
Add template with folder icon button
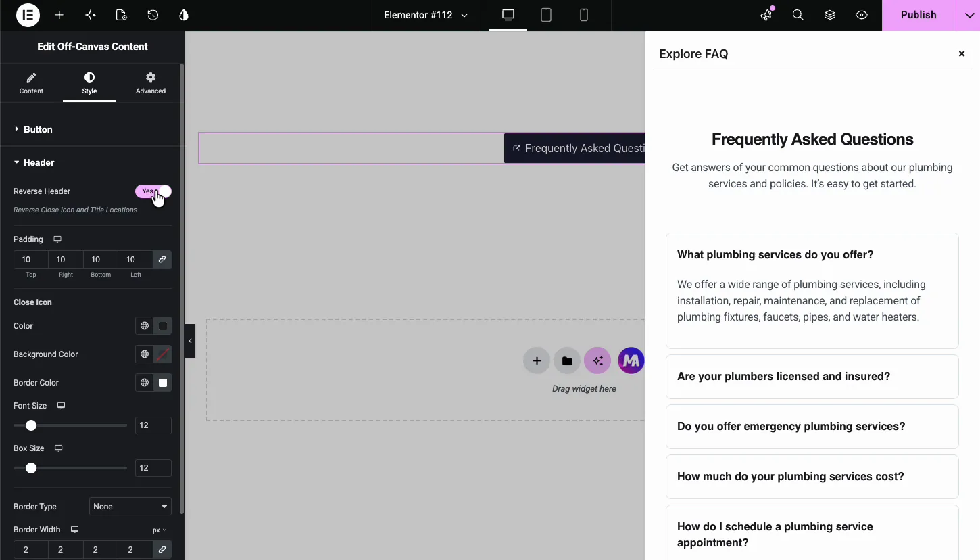(567, 360)
